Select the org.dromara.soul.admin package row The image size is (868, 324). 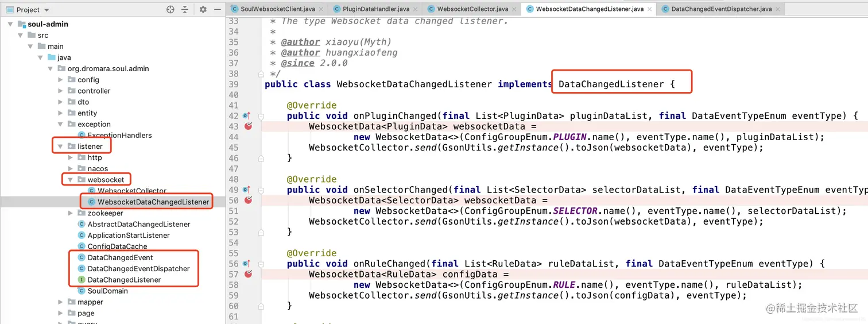pos(108,68)
